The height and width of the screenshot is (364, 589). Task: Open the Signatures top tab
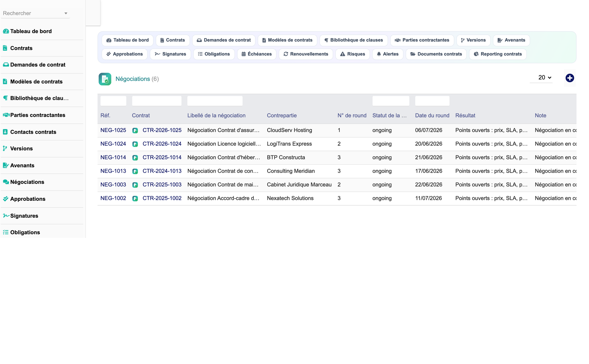coord(170,54)
